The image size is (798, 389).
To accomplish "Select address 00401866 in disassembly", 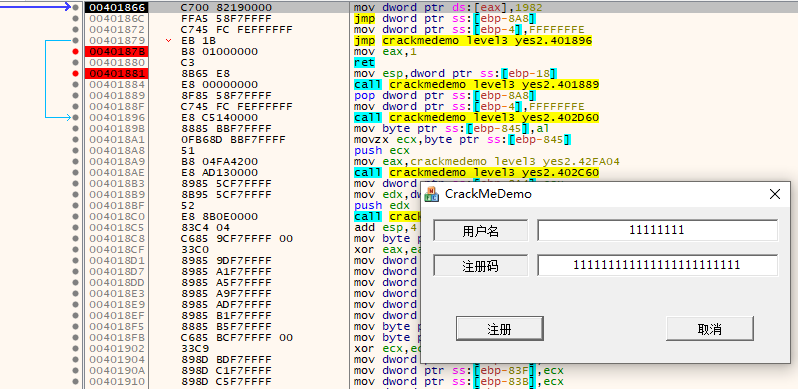I will [x=117, y=7].
